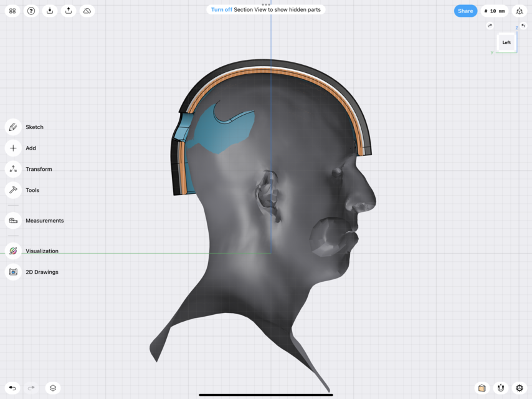Click the orientation gimbal icon near Share
532x399 pixels.
click(x=520, y=11)
